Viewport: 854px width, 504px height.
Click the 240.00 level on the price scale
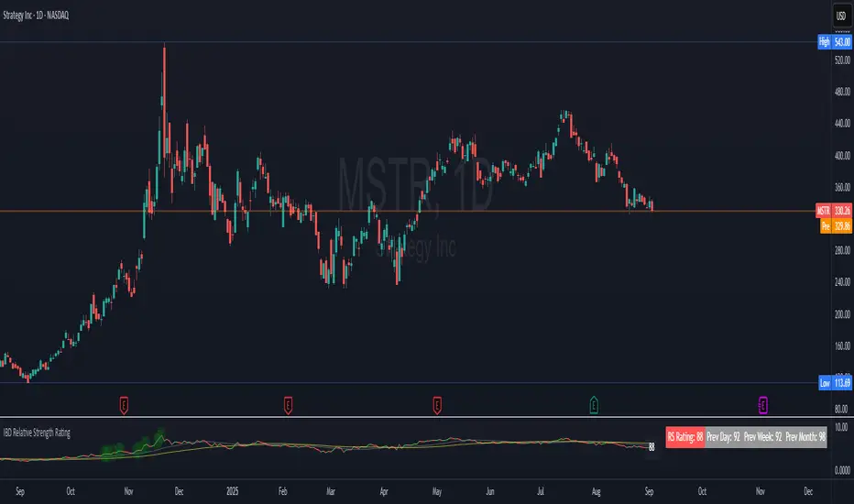(842, 282)
